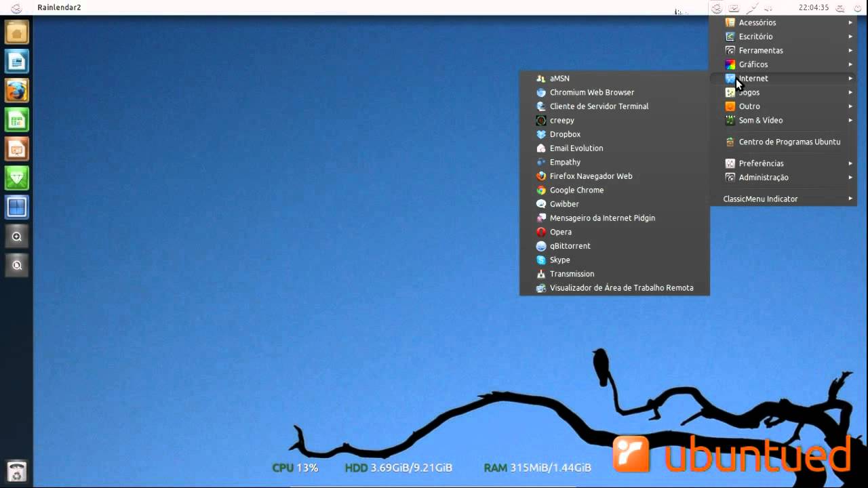868x488 pixels.
Task: Click the network connection indicator in the panel
Action: [752, 7]
